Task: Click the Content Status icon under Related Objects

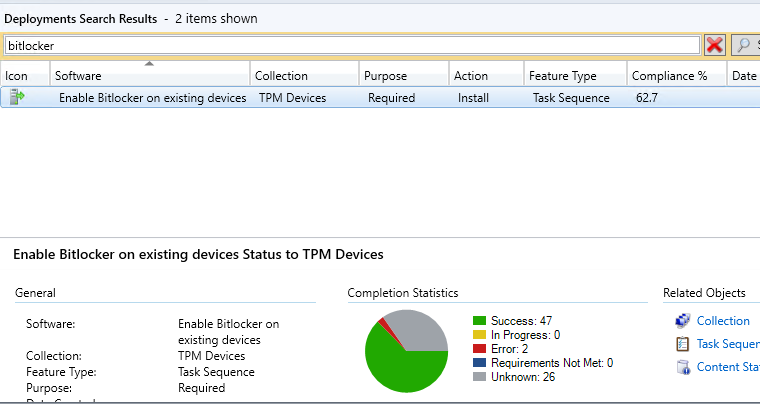Action: click(683, 367)
